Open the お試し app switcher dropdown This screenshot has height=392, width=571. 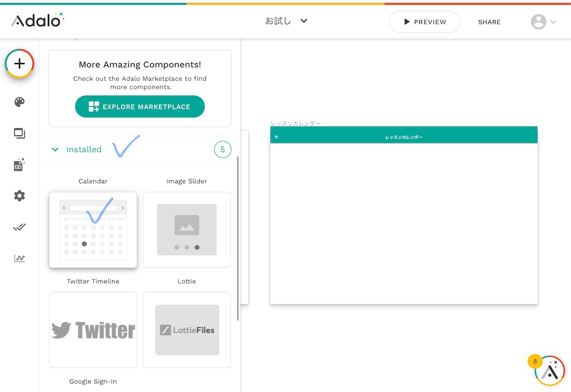(286, 21)
